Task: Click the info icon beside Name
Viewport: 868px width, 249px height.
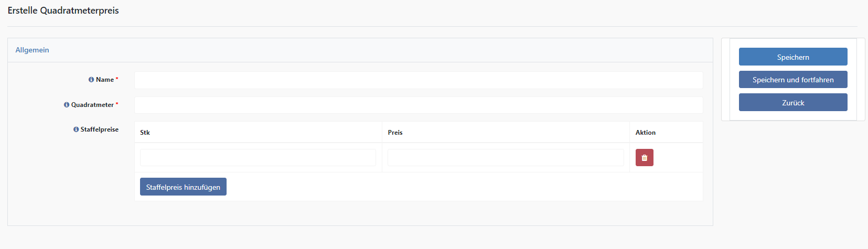Action: (x=91, y=80)
